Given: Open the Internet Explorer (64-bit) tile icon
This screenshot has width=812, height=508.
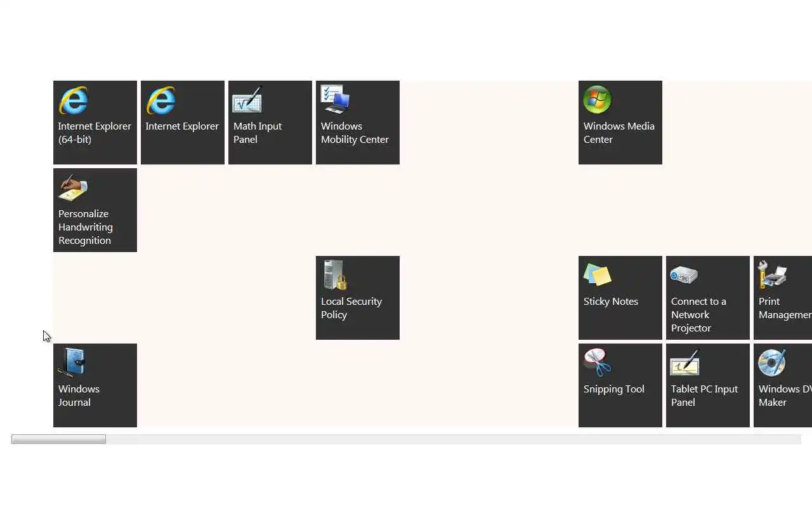Looking at the screenshot, I should pos(74,100).
